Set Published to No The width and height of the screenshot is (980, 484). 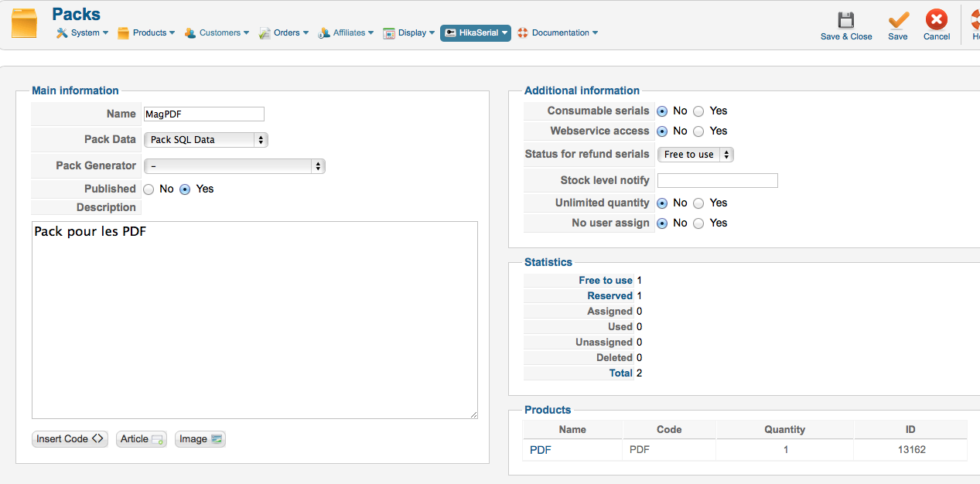click(x=149, y=189)
